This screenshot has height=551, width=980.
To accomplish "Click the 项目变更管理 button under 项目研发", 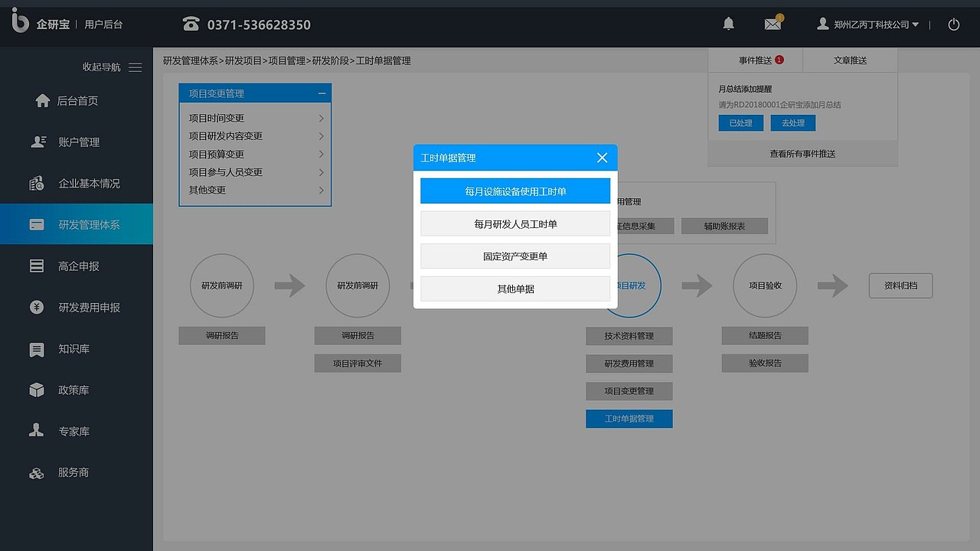I will point(629,391).
